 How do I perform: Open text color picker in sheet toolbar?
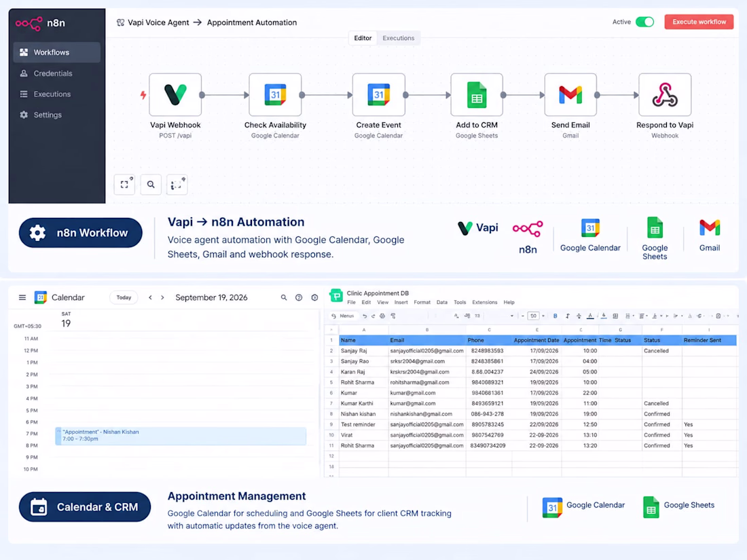point(590,316)
